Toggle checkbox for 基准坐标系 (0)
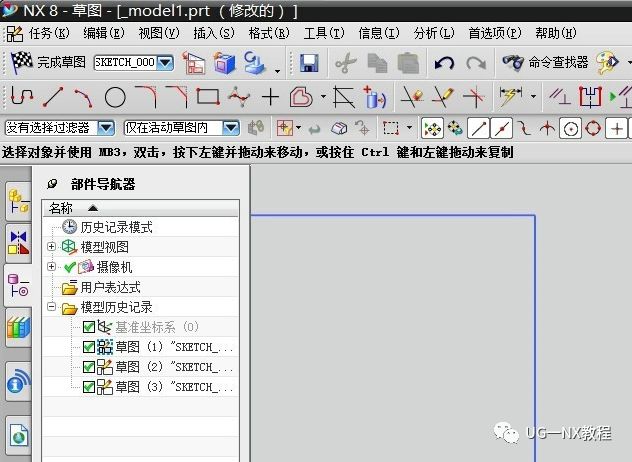Screen dimensions: 632x462 89,327
